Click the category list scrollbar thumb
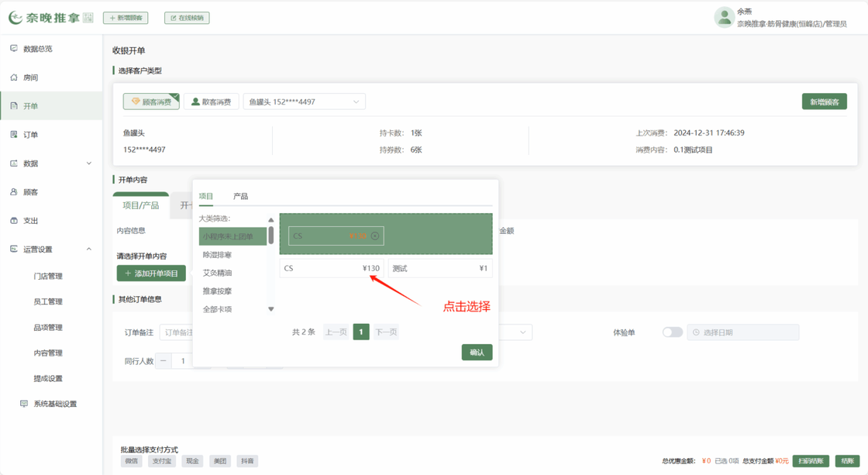The width and height of the screenshot is (868, 475). (270, 236)
